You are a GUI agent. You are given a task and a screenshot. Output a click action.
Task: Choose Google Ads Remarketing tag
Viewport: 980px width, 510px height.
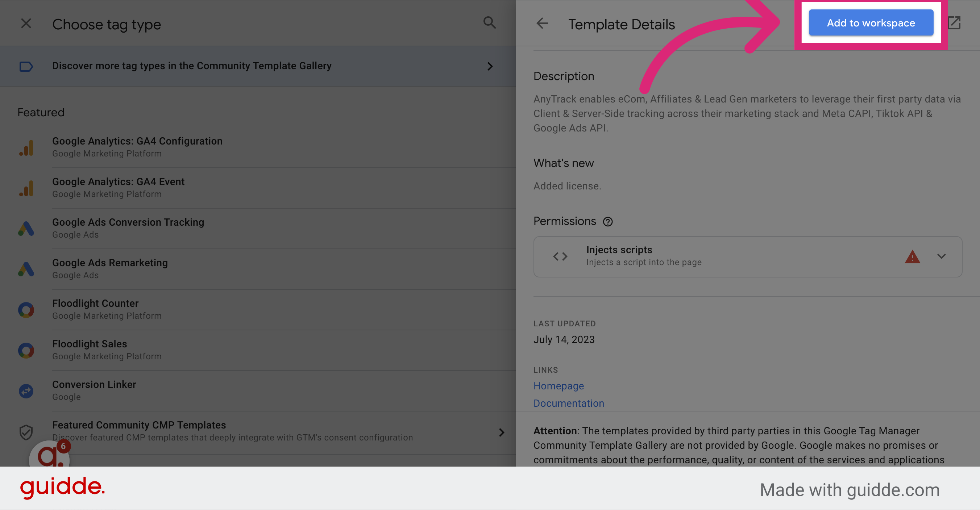(258, 269)
